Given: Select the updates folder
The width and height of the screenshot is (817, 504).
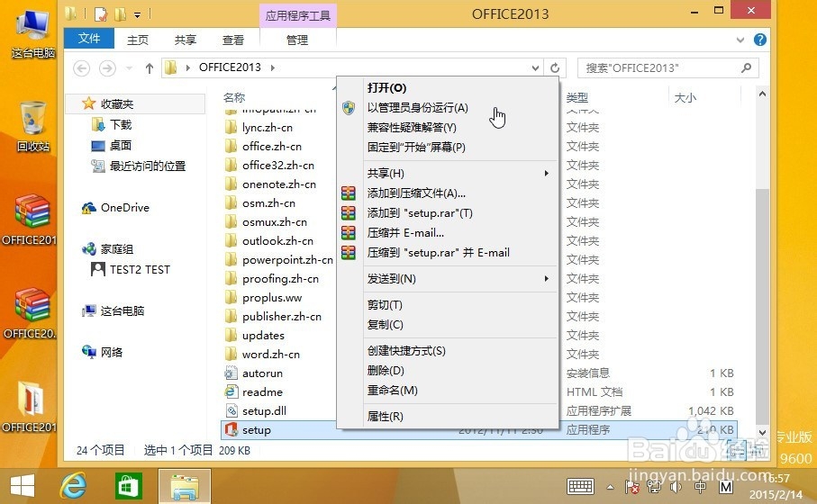Looking at the screenshot, I should [263, 336].
